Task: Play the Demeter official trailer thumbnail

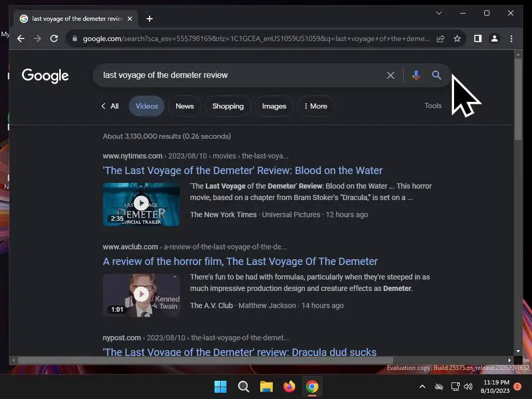Action: click(x=141, y=204)
